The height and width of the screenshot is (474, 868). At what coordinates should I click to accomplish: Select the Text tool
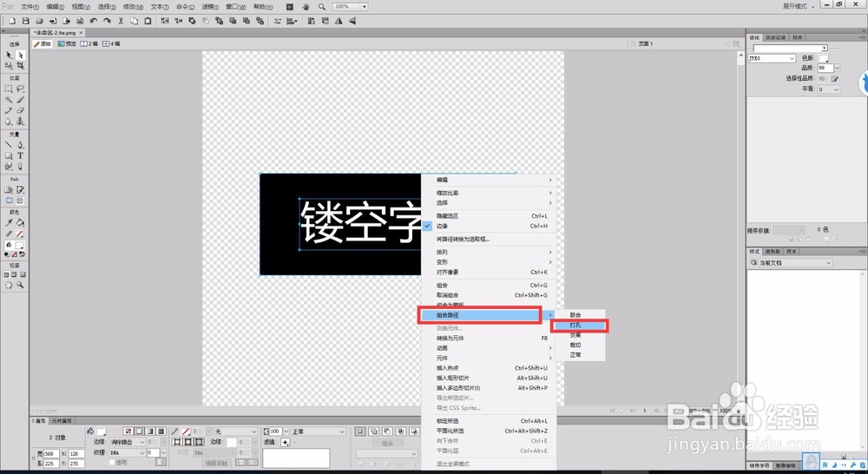[x=21, y=155]
